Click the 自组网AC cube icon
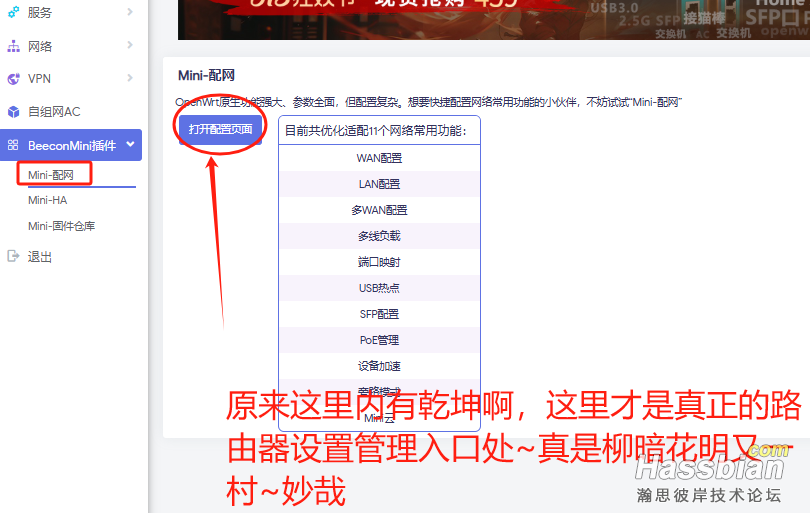The height and width of the screenshot is (513, 810). [x=13, y=112]
